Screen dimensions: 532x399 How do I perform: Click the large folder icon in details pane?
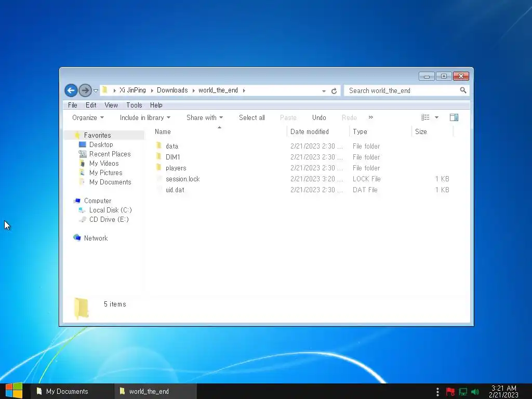pyautogui.click(x=82, y=308)
